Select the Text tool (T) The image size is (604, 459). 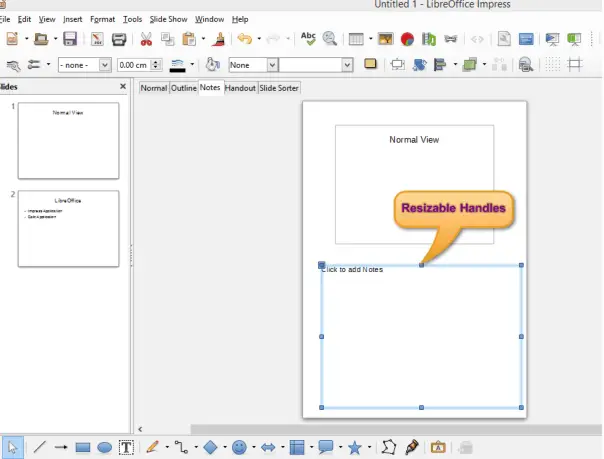(126, 447)
